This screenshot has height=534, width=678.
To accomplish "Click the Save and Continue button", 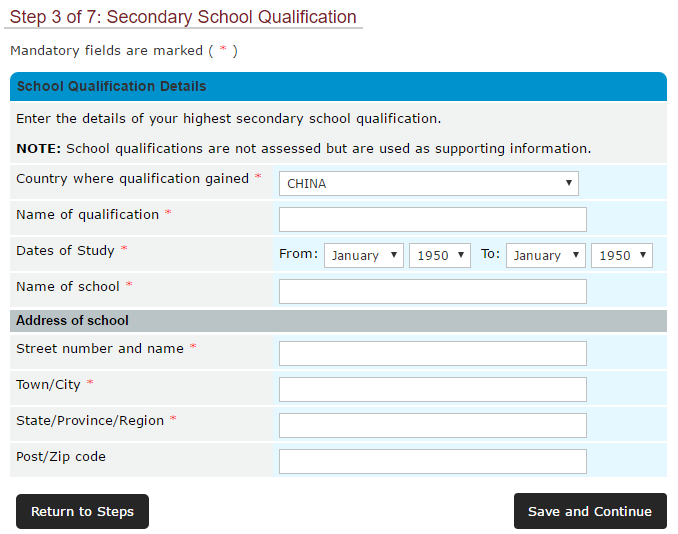I will pos(590,511).
